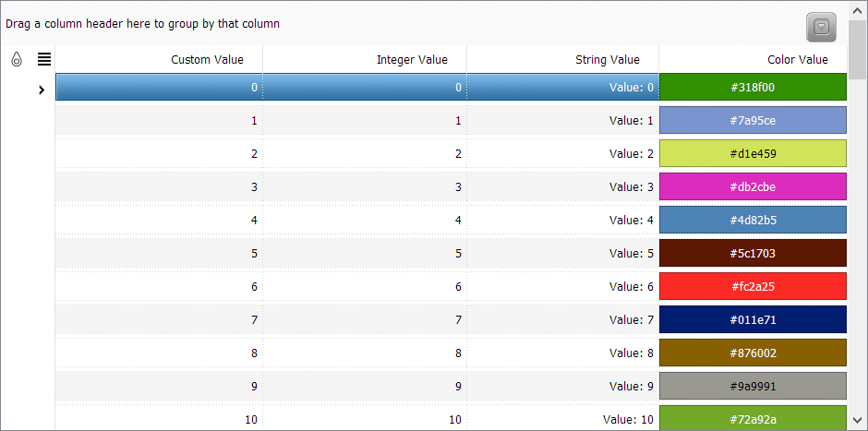
Task: Click the yellow #d1e459 color cell
Action: pyautogui.click(x=753, y=153)
